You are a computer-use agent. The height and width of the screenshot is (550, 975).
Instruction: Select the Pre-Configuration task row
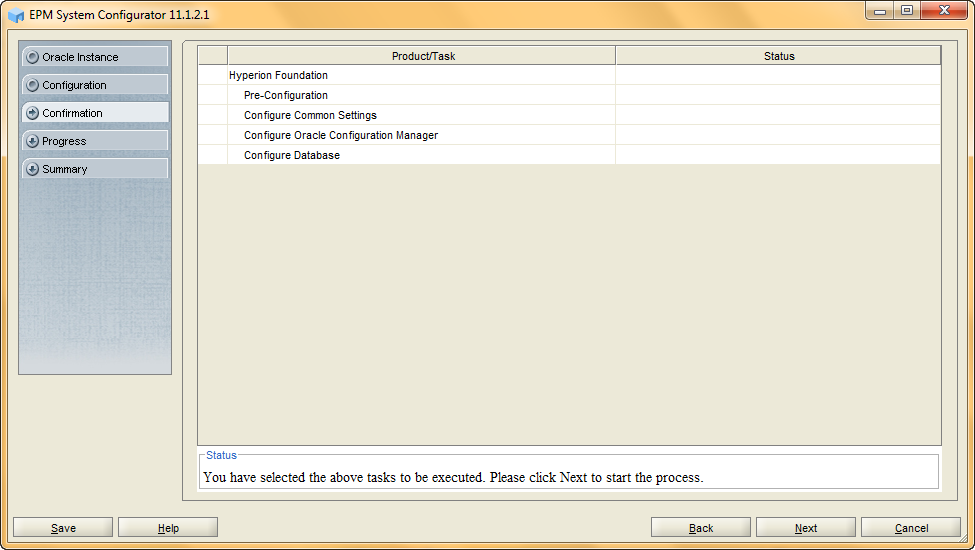coord(569,95)
